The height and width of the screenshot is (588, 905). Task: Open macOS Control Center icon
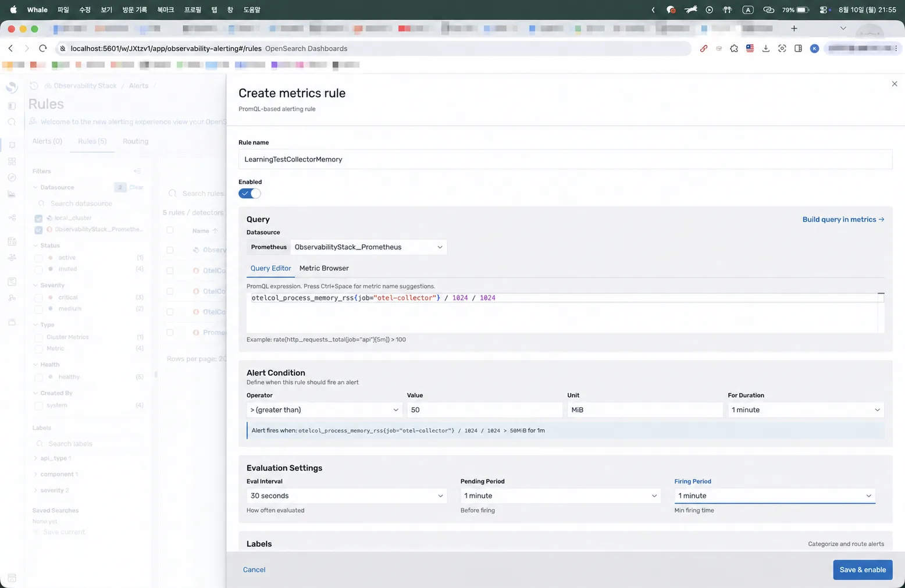pyautogui.click(x=824, y=10)
